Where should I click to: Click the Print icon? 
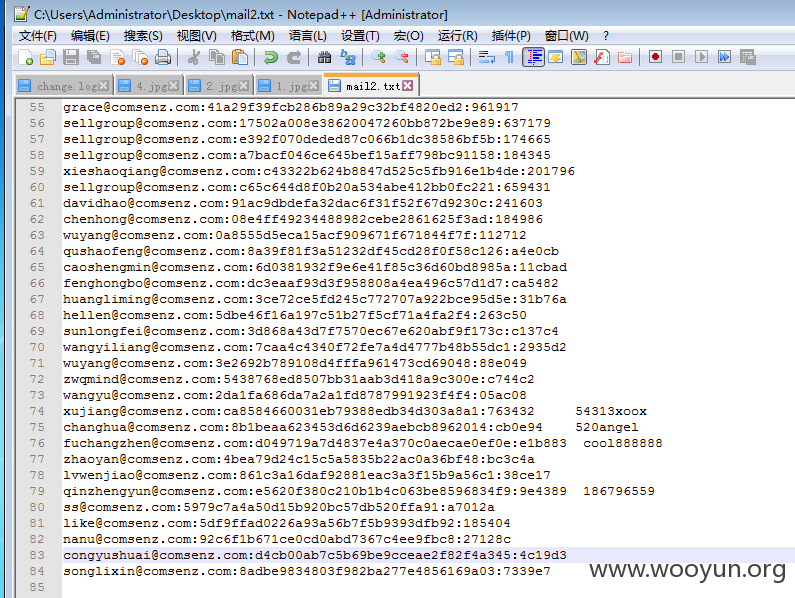(163, 57)
